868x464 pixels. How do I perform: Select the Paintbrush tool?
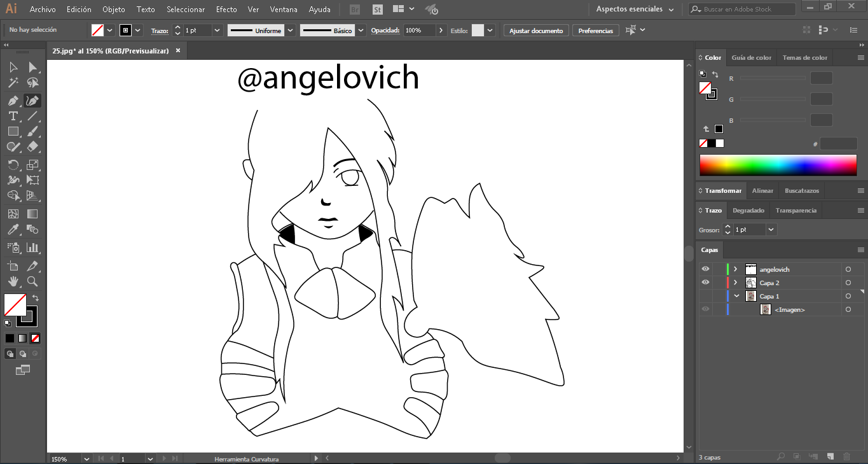pos(32,131)
